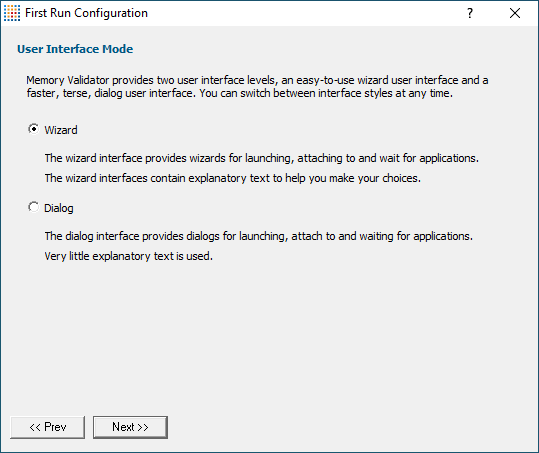Click the Memory Validator app icon in title bar
Image resolution: width=539 pixels, height=453 pixels.
(12, 13)
